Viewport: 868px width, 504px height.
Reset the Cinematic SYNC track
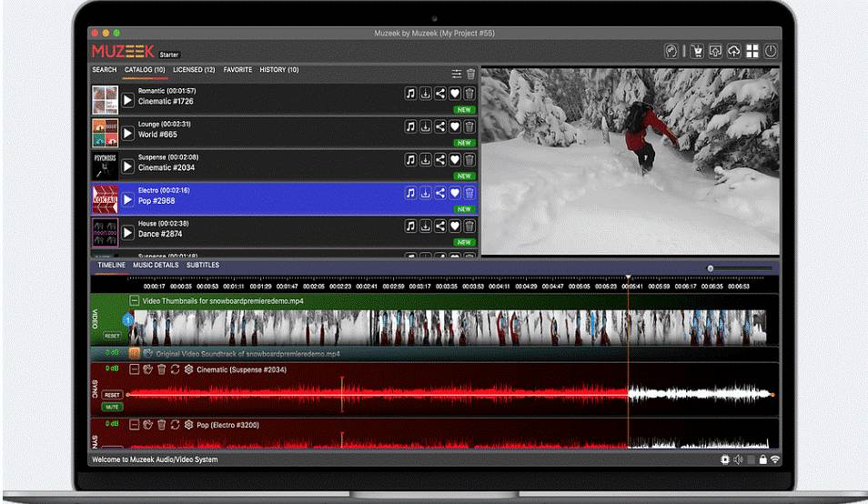tap(113, 395)
